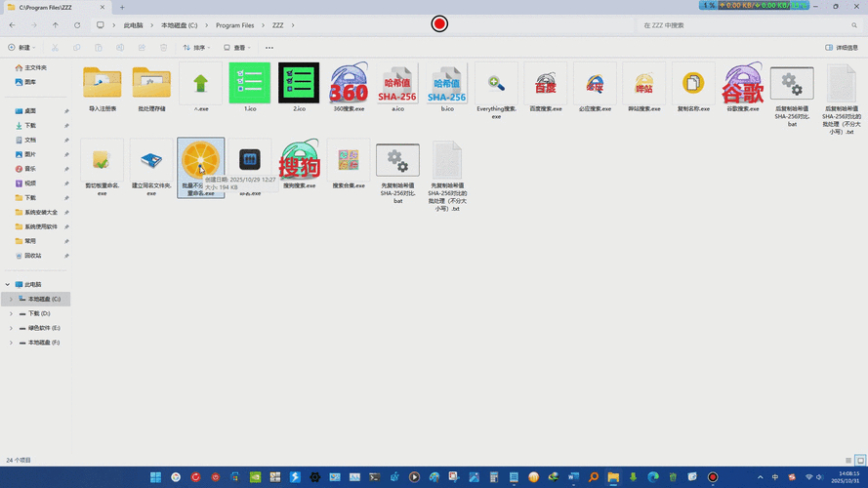Expand the 下载 (D:) drive tree node

coord(11,313)
